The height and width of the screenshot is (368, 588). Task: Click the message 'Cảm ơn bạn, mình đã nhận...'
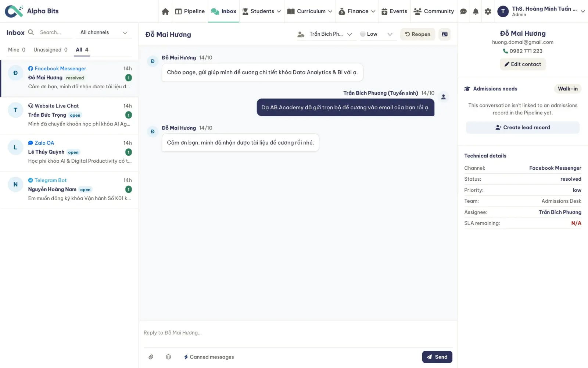240,143
